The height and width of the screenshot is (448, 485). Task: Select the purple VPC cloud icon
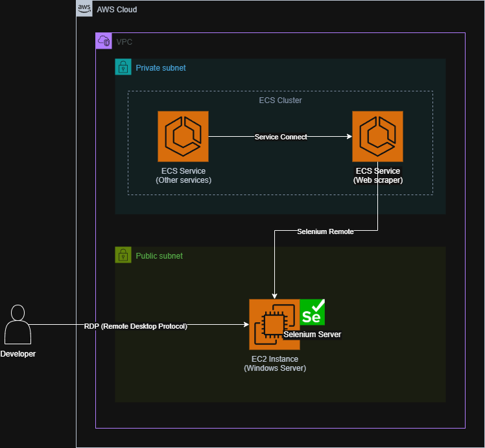[104, 41]
